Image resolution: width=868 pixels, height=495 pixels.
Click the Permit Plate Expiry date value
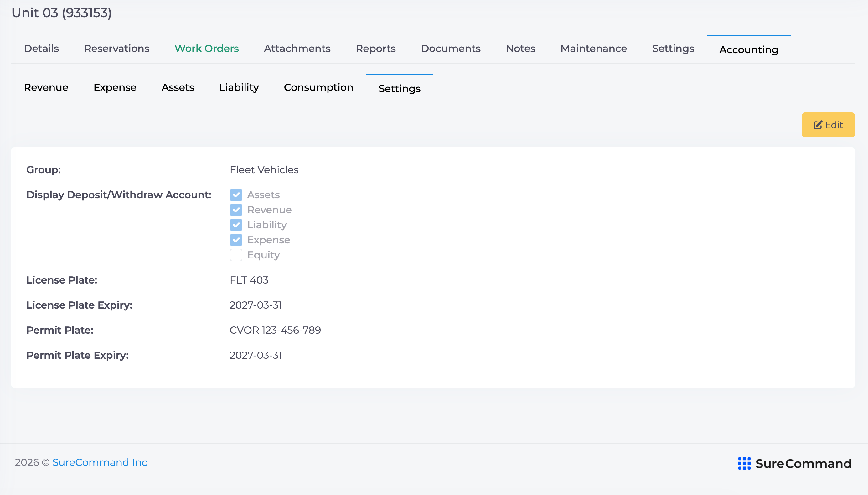[256, 355]
